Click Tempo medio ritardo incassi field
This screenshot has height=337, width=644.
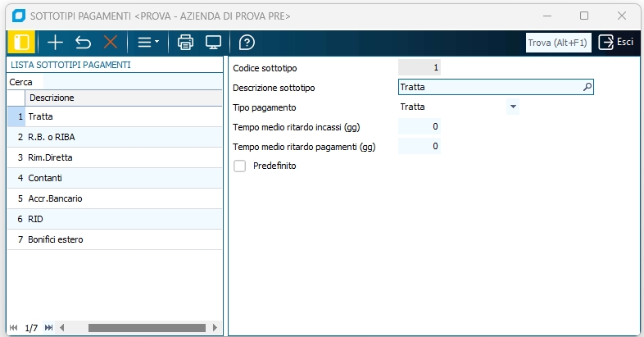coord(420,126)
